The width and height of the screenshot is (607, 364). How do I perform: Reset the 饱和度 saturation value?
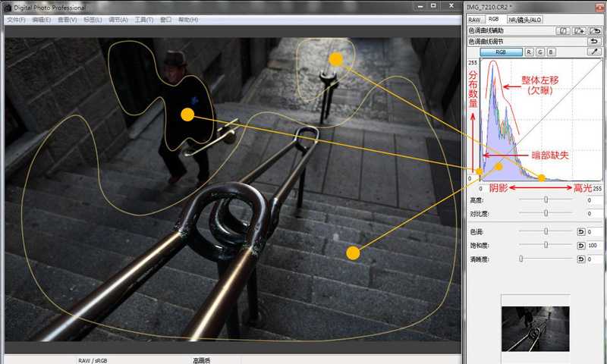pyautogui.click(x=580, y=245)
